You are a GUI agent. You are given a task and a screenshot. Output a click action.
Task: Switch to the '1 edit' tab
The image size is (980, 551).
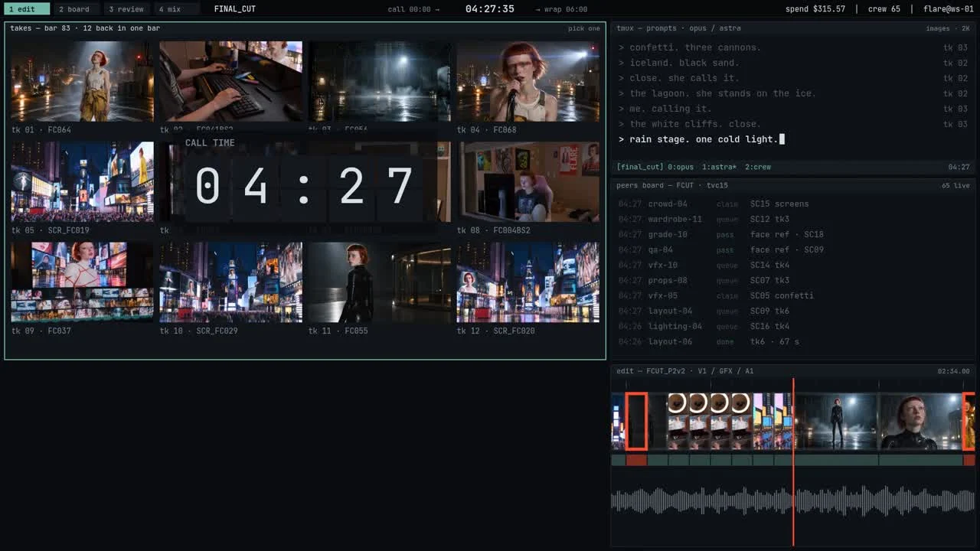[27, 9]
